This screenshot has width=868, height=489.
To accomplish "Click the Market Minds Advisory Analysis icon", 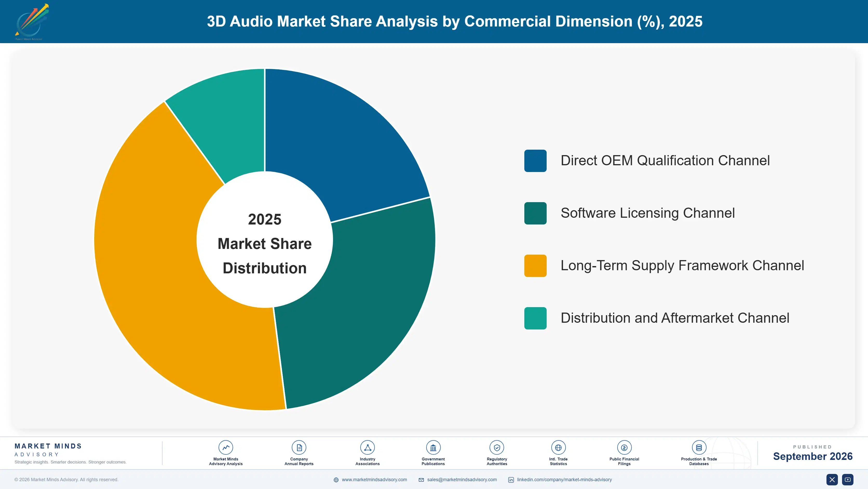I will (225, 447).
